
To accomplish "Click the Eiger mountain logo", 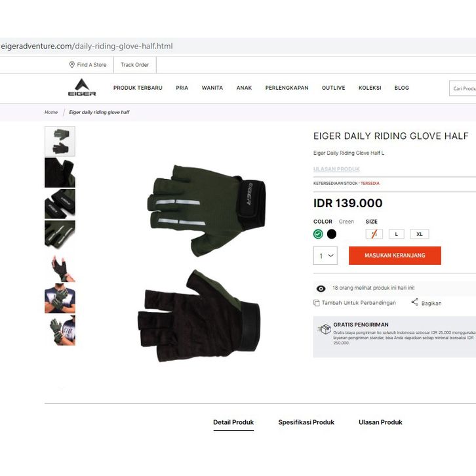I will pyautogui.click(x=82, y=87).
